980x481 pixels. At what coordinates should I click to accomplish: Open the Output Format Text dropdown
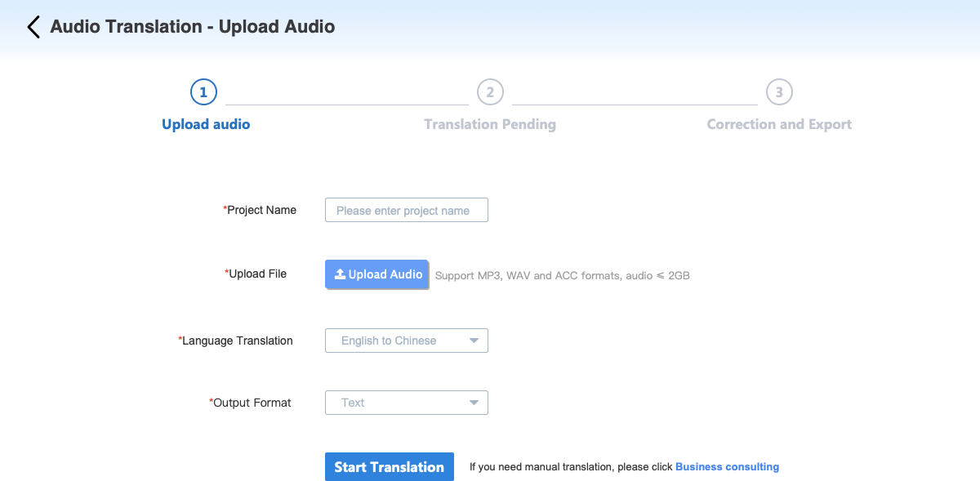point(407,403)
